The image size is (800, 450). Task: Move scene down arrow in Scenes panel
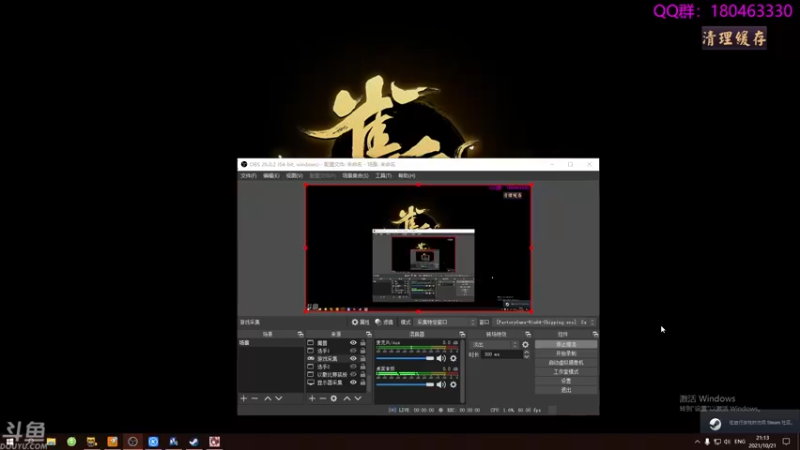[x=279, y=398]
